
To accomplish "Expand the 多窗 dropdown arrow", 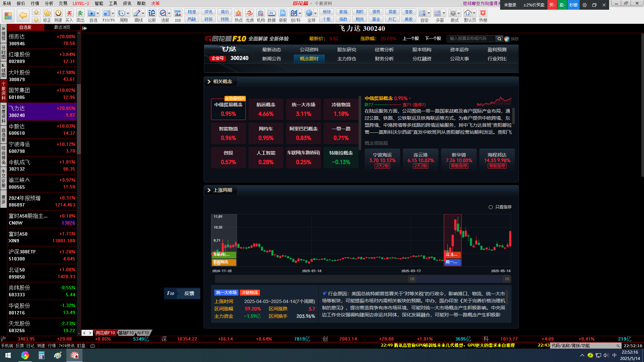I will (444, 13).
